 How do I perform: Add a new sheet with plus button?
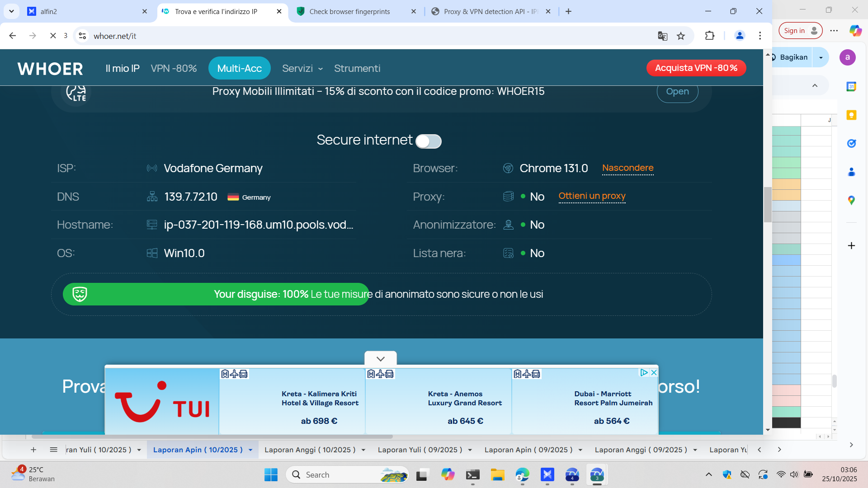33,450
